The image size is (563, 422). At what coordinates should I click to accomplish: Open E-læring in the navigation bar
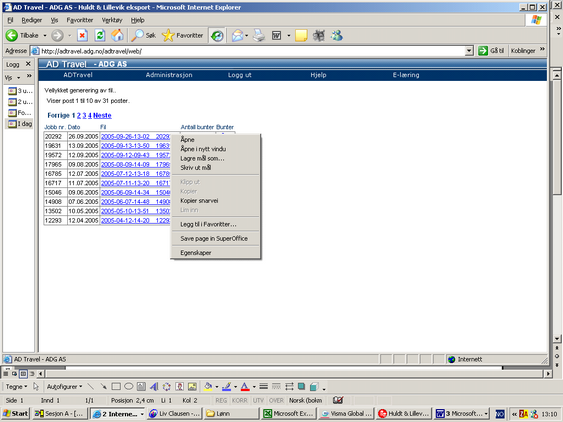[x=406, y=75]
